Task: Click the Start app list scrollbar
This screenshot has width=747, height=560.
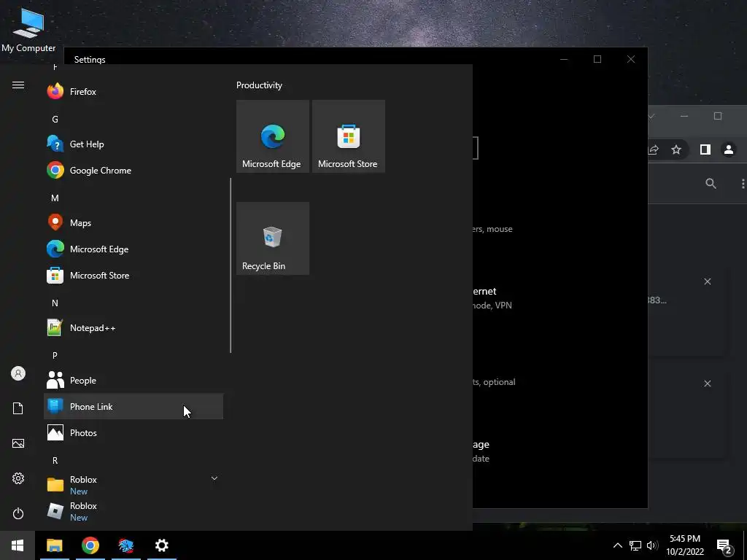Action: tap(231, 265)
